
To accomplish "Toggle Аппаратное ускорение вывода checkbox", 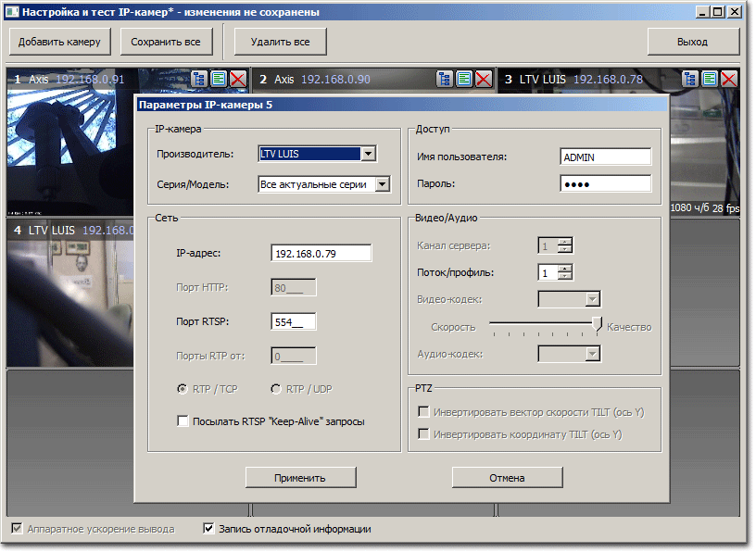I will [x=17, y=528].
